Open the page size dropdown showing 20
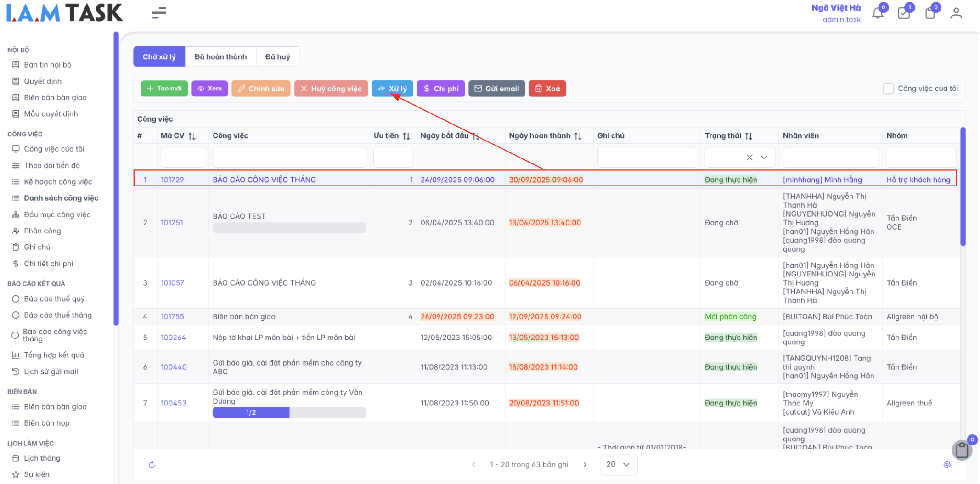This screenshot has width=980, height=484. coord(618,465)
